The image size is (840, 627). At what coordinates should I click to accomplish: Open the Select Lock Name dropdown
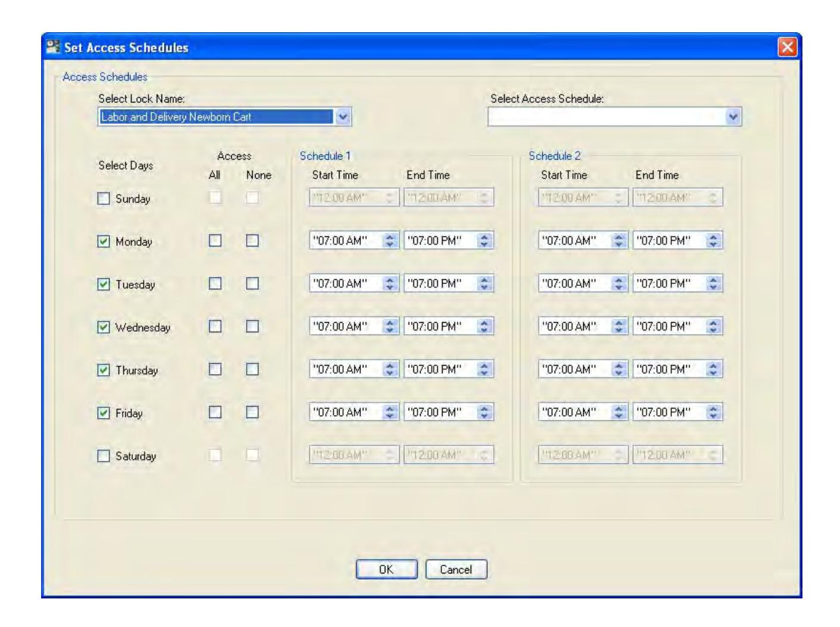tap(343, 117)
